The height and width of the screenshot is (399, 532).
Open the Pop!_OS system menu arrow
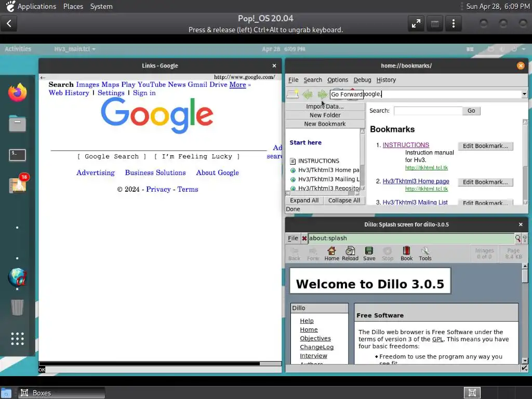click(x=524, y=49)
